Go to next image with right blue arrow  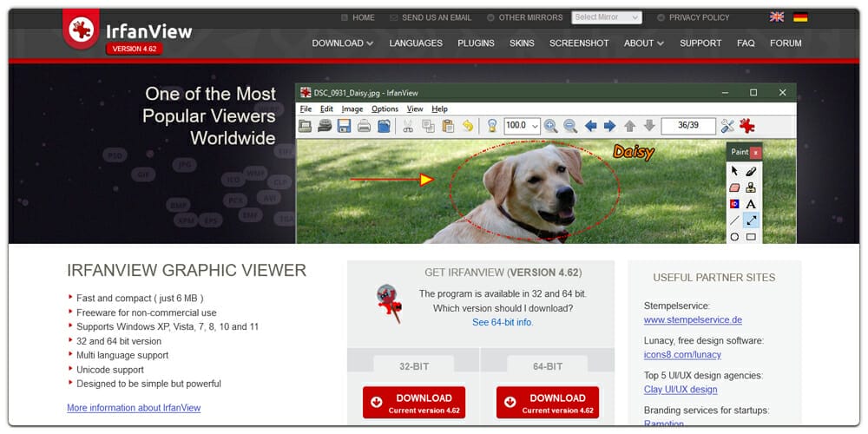(609, 126)
